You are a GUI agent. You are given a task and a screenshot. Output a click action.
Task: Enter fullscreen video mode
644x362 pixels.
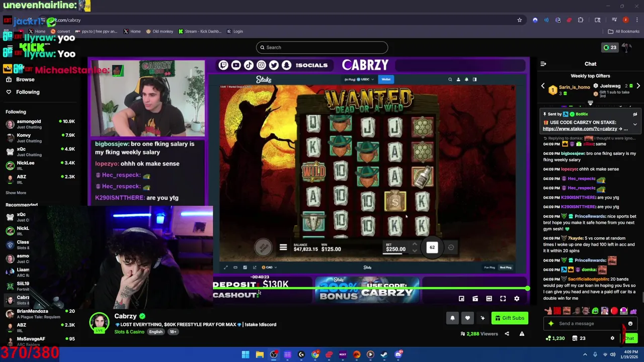[x=503, y=299]
